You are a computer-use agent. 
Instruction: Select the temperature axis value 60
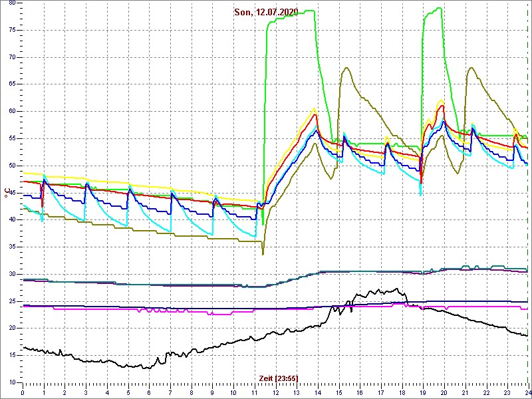pyautogui.click(x=12, y=111)
